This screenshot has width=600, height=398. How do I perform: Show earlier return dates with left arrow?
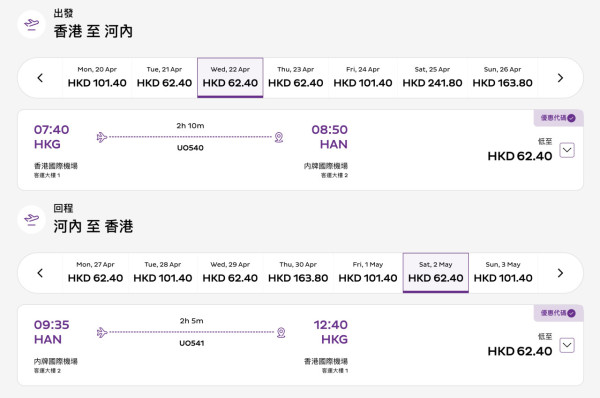pyautogui.click(x=40, y=273)
